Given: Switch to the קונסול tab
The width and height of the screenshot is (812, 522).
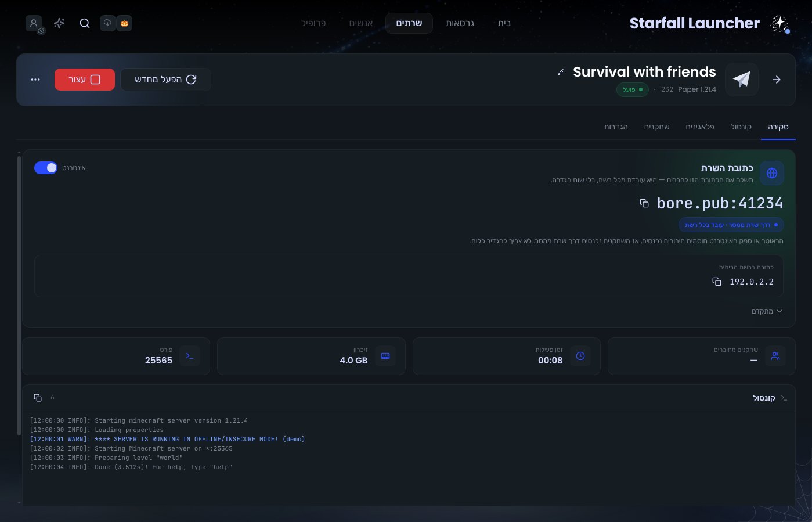Looking at the screenshot, I should pos(741,127).
